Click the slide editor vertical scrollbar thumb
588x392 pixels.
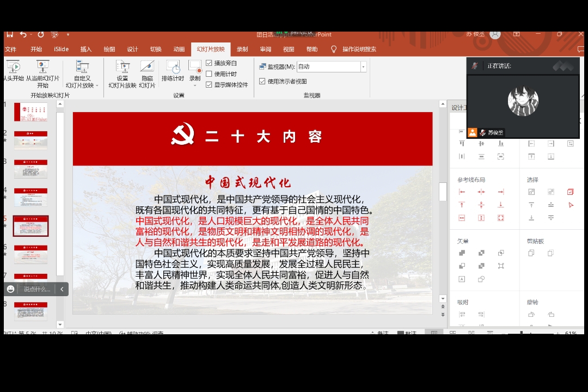pos(443,192)
